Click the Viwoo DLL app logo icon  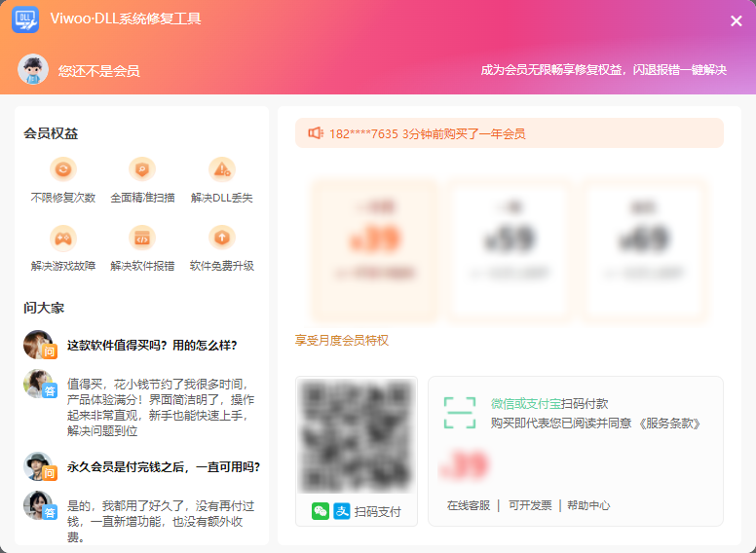click(25, 19)
